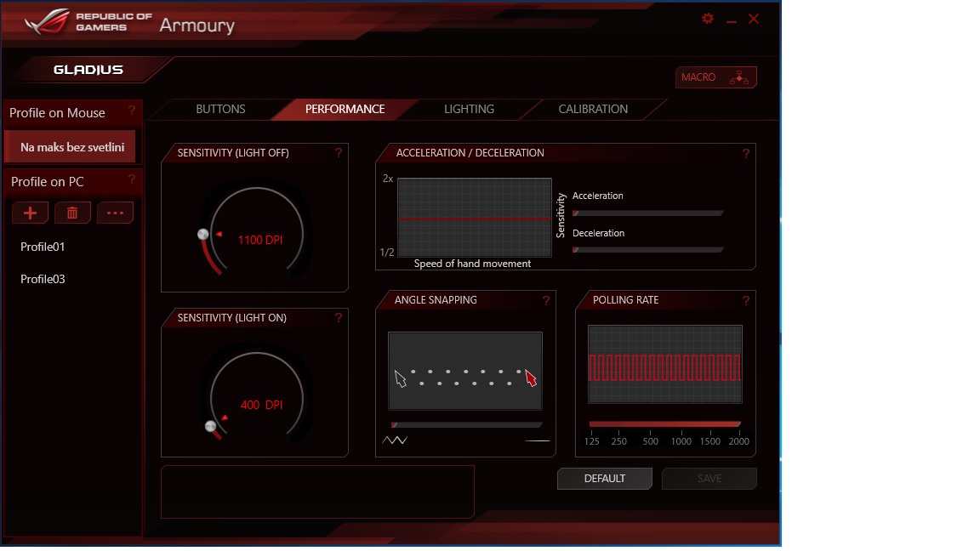The image size is (980, 551).
Task: Select the 'Na maks bez svetlini' mouse profile
Action: click(x=70, y=147)
